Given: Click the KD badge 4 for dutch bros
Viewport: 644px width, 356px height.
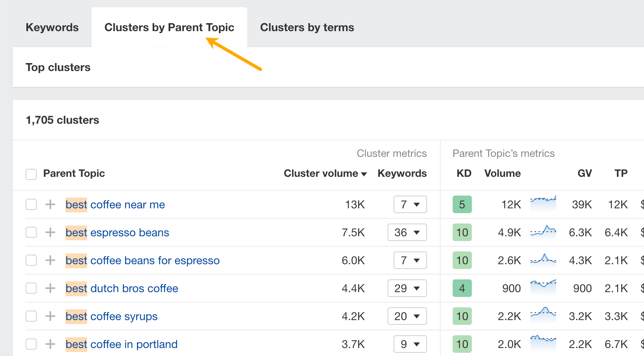Looking at the screenshot, I should [462, 289].
